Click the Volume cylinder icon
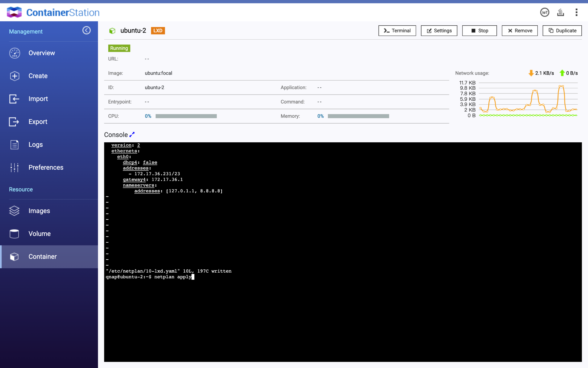This screenshot has height=368, width=588. point(14,234)
